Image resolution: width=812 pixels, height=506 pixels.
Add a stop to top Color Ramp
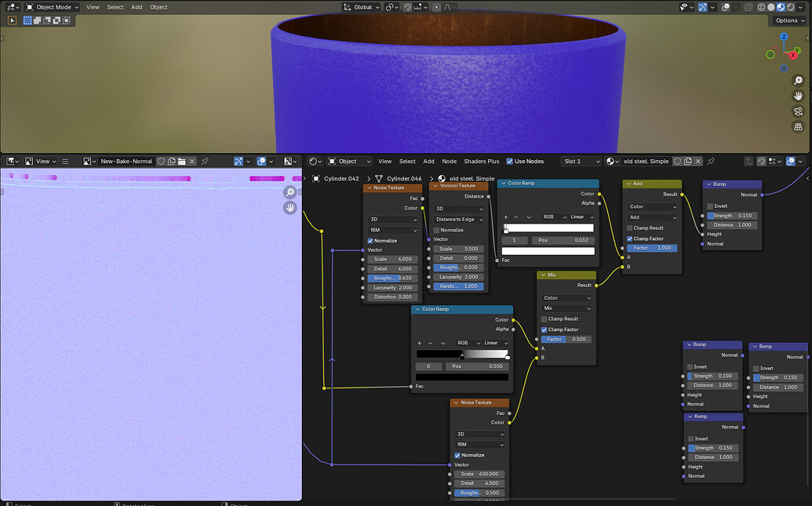(506, 217)
